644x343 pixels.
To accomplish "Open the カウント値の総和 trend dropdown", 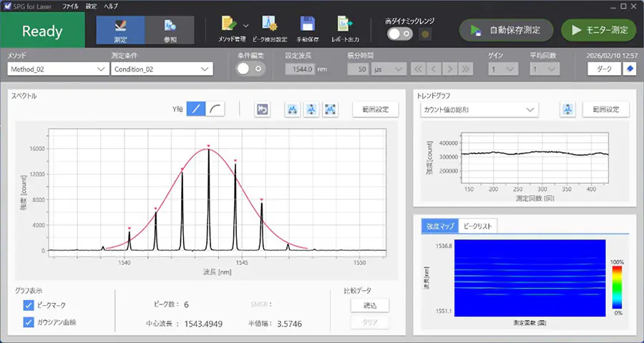I will coord(479,109).
